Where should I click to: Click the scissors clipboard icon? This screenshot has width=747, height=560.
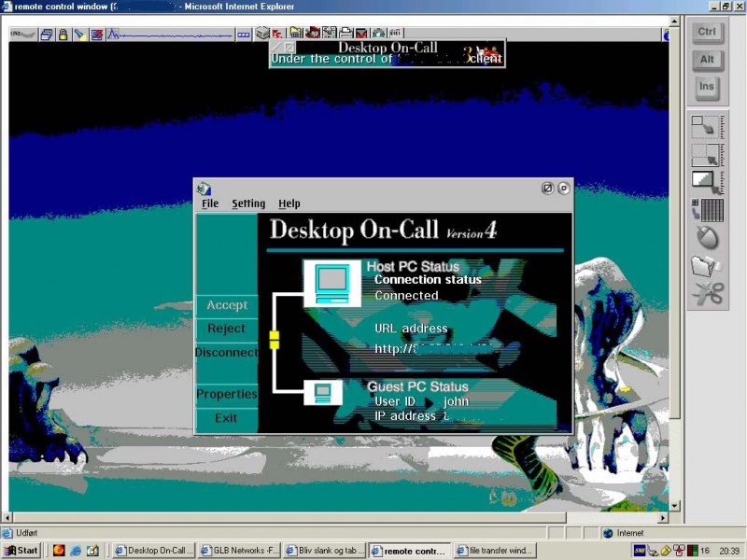coord(708,292)
